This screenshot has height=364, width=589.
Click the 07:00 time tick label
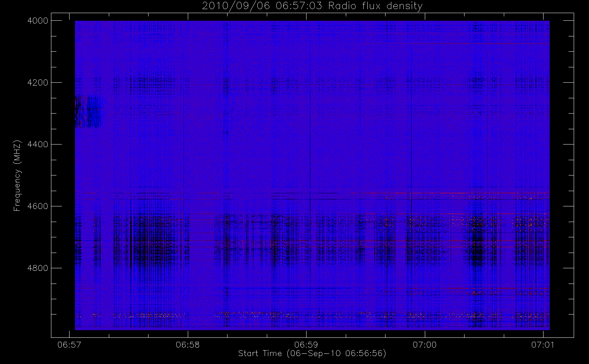click(x=424, y=345)
